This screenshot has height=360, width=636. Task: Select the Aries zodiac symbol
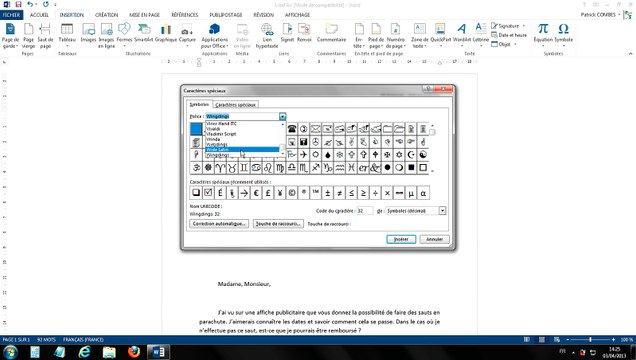tap(220, 167)
